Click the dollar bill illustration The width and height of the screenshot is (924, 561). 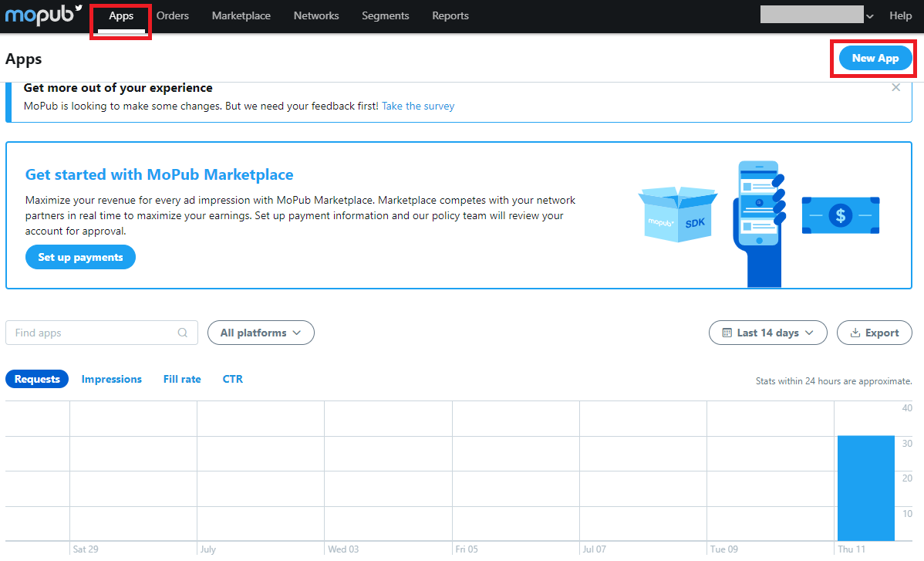click(841, 215)
